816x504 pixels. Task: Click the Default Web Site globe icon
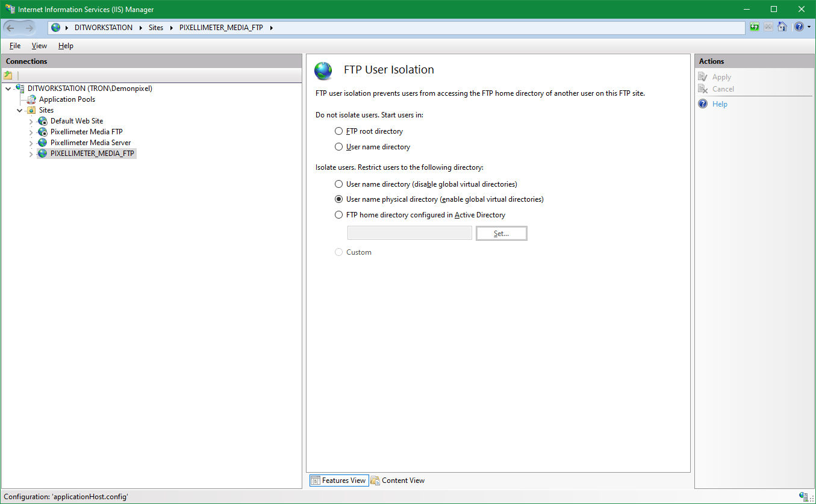click(x=42, y=121)
